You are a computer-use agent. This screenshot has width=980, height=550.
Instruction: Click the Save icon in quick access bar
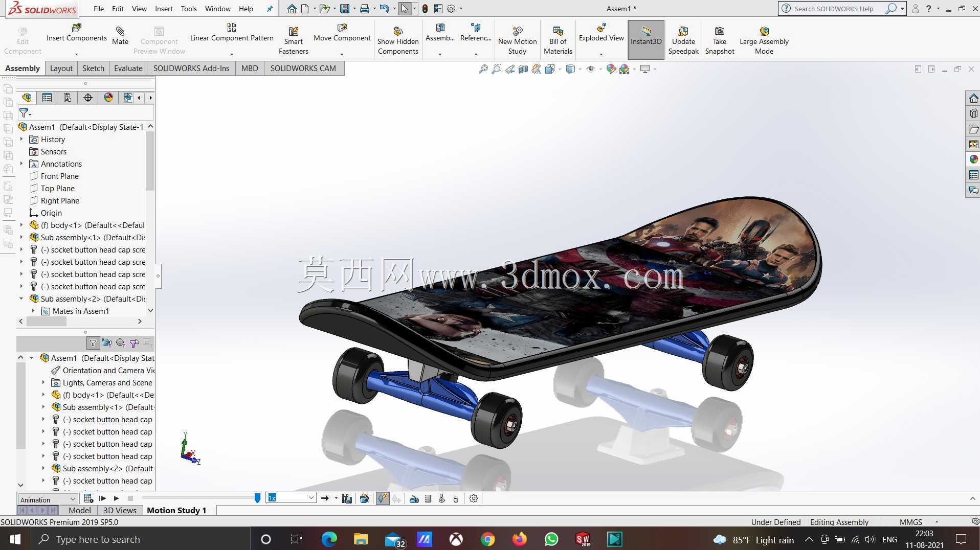click(345, 9)
